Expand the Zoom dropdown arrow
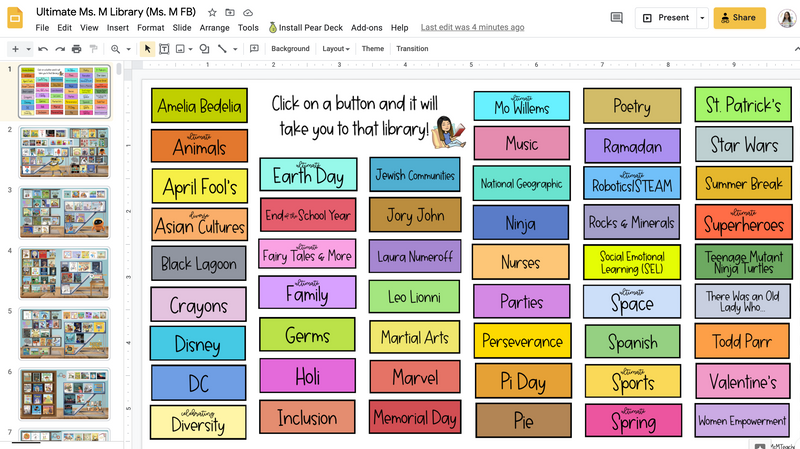Image resolution: width=800 pixels, height=449 pixels. [x=129, y=49]
